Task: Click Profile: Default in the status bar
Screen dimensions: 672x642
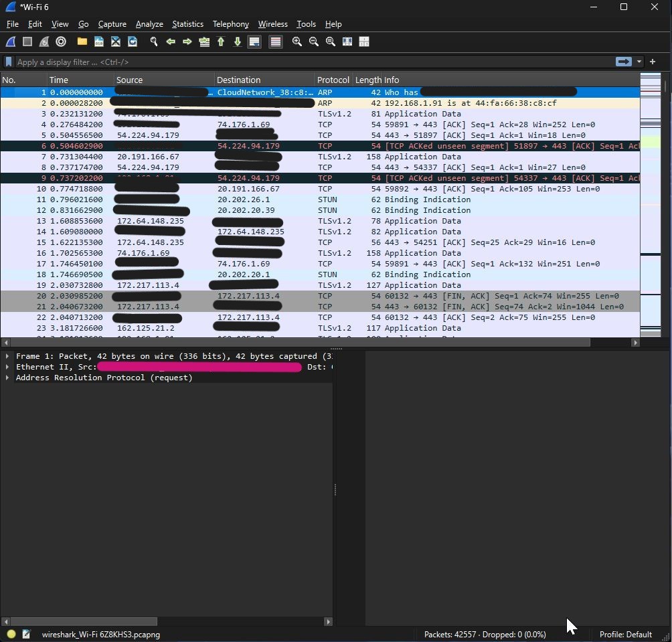Action: (x=625, y=634)
